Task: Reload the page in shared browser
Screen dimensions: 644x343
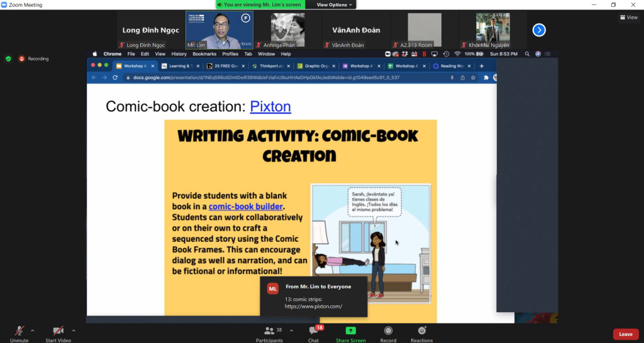Action: tap(115, 77)
